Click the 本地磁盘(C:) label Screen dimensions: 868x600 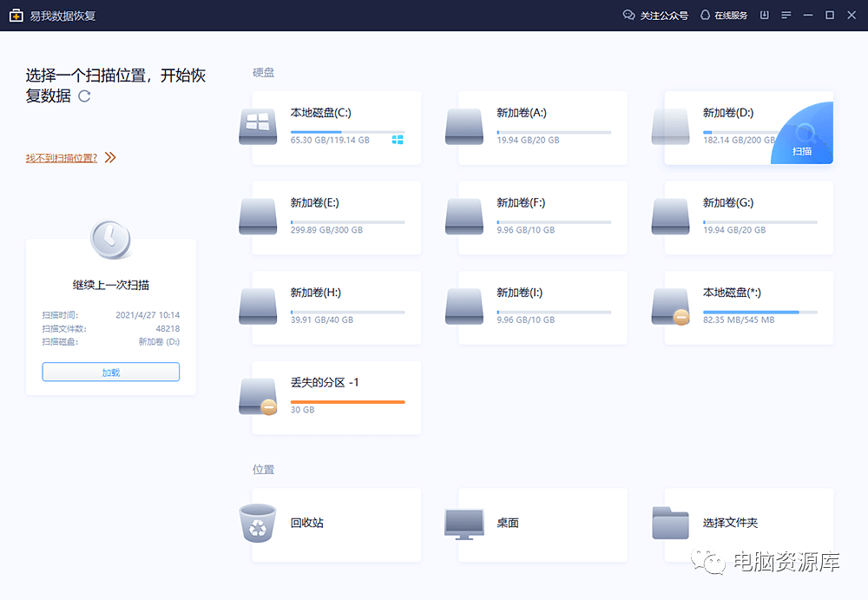click(x=321, y=113)
